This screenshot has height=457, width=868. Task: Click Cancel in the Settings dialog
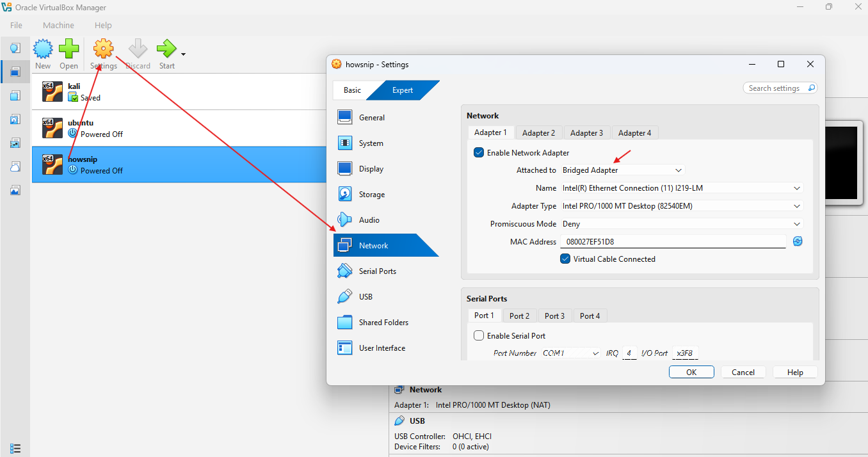(x=743, y=373)
